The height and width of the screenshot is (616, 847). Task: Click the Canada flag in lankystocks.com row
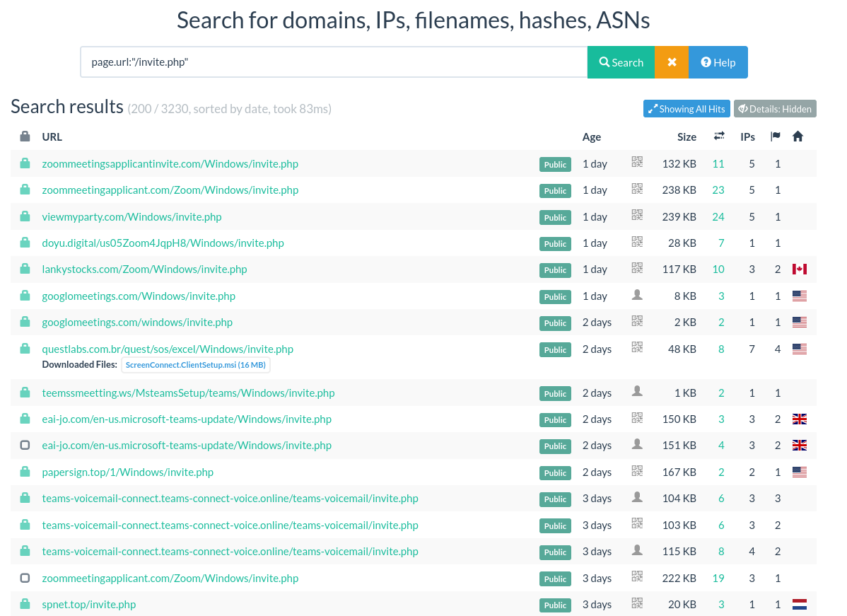coord(799,269)
